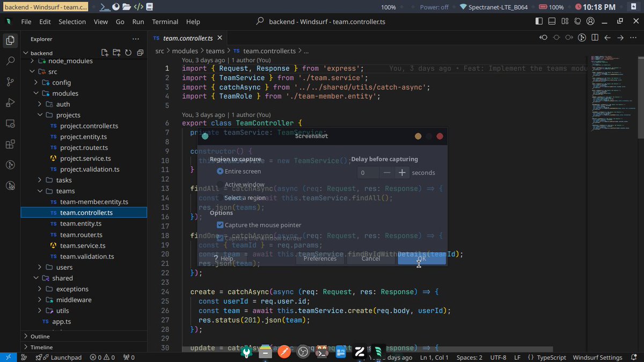Viewport: 644px width, 362px height.
Task: Click the Windsurf logo in menu bar
Action: 9,21
